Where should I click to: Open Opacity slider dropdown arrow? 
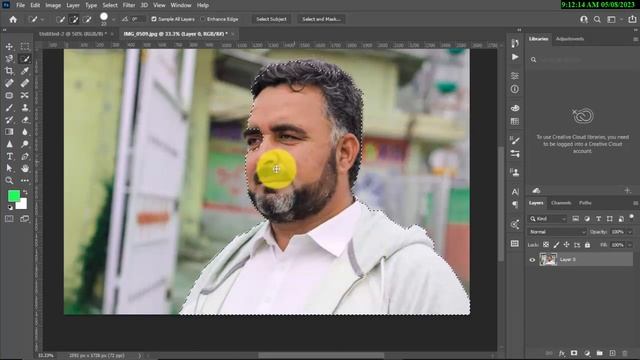[x=630, y=232]
